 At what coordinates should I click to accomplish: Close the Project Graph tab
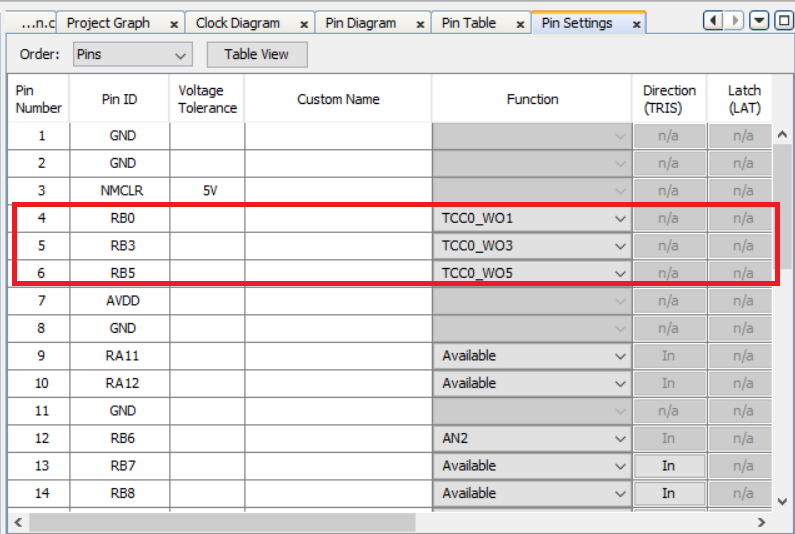pyautogui.click(x=174, y=23)
